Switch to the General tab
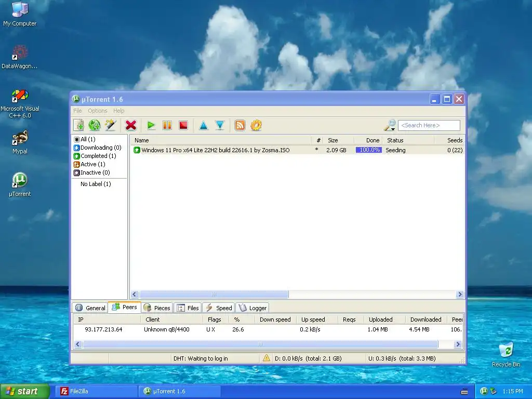This screenshot has height=399, width=532. pos(90,308)
